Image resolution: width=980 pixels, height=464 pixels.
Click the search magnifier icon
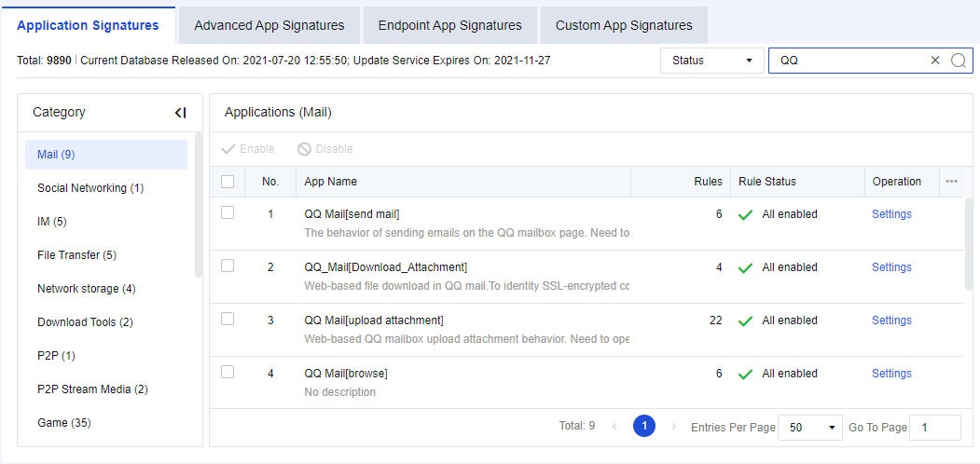[x=958, y=61]
